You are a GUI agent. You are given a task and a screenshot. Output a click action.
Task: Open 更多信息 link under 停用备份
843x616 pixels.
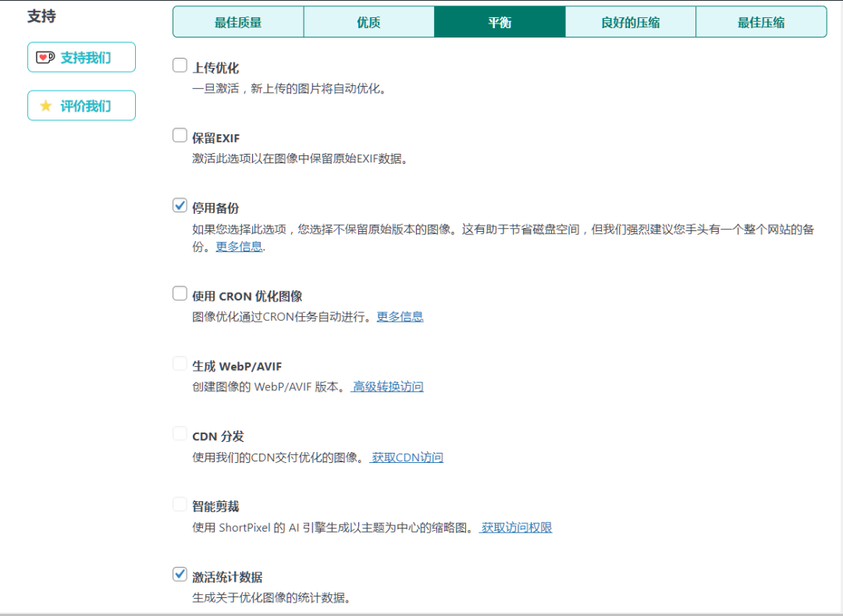(x=239, y=247)
